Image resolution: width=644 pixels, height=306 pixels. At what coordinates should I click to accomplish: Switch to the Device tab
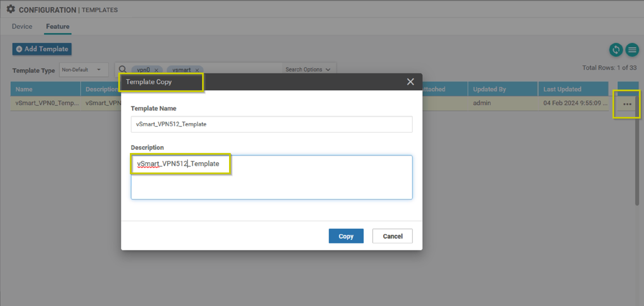(22, 27)
